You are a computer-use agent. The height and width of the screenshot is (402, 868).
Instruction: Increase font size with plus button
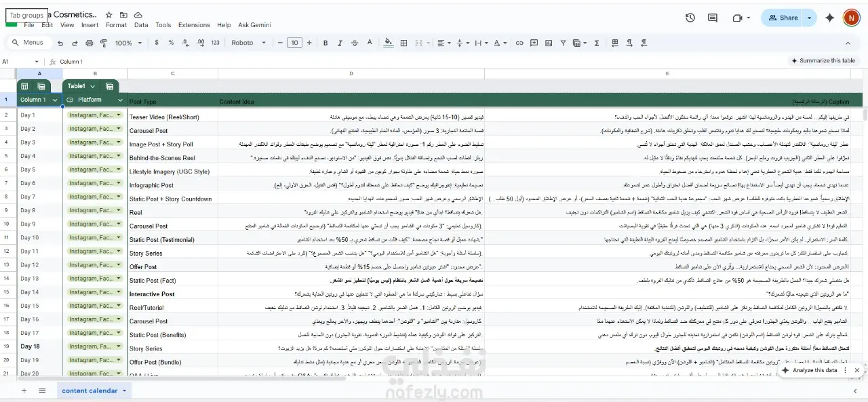tap(309, 43)
